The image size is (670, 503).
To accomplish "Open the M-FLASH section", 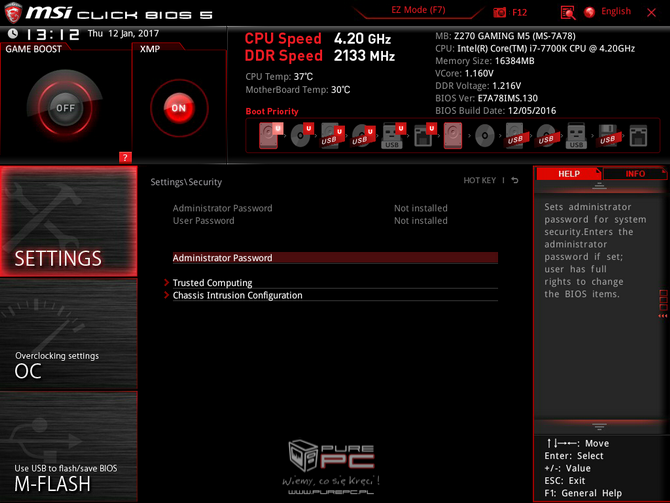I will [x=68, y=447].
